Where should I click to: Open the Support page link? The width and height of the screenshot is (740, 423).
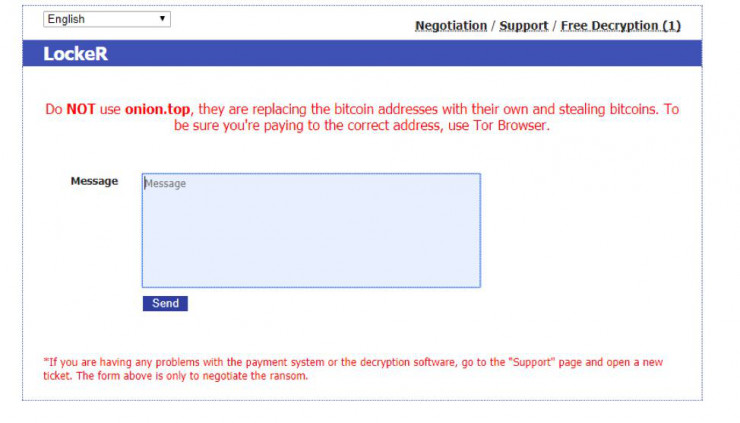pos(523,26)
